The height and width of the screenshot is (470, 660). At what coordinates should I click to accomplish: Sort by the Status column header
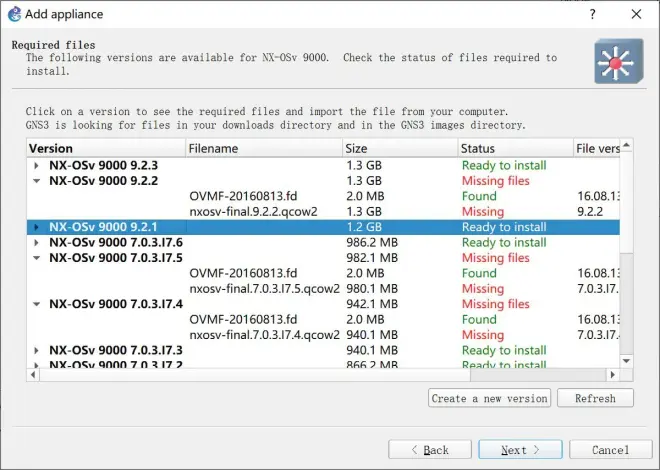click(x=515, y=148)
